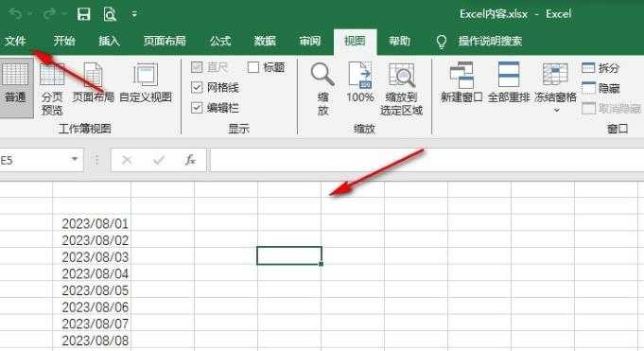Select the cell containing 2023/08/03
The image size is (644, 351).
click(92, 257)
